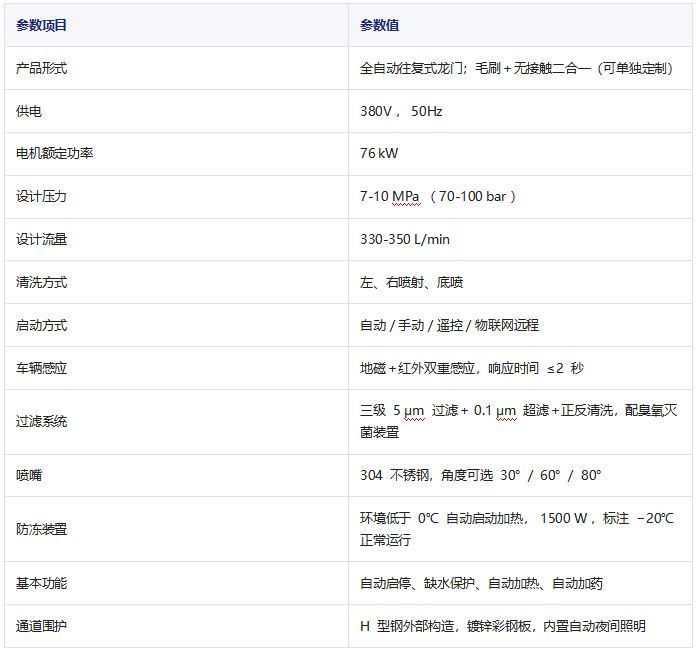Click the 7-10 MPa pressure value
Viewport: 696px width, 651px height.
click(x=438, y=197)
